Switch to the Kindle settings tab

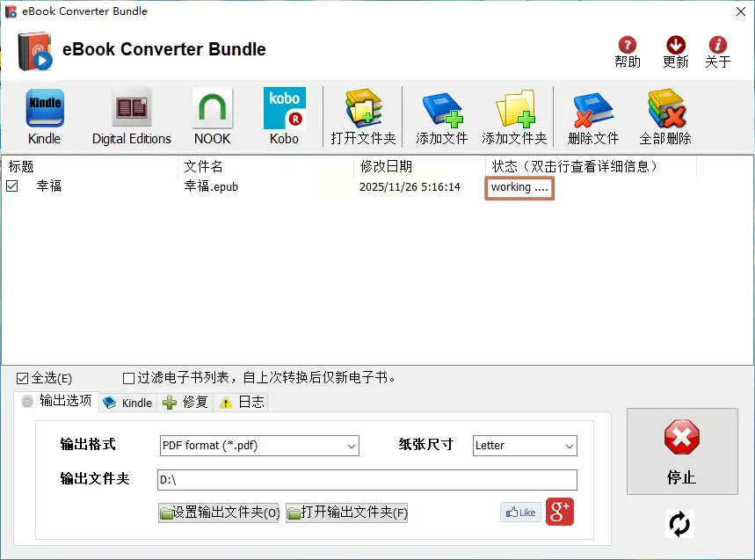coord(127,403)
